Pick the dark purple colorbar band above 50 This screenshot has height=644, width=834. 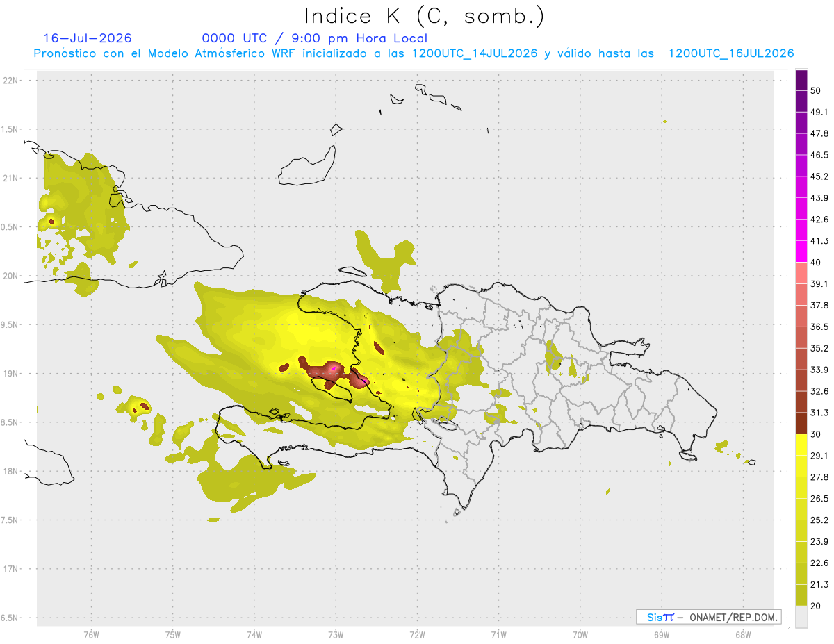point(801,80)
